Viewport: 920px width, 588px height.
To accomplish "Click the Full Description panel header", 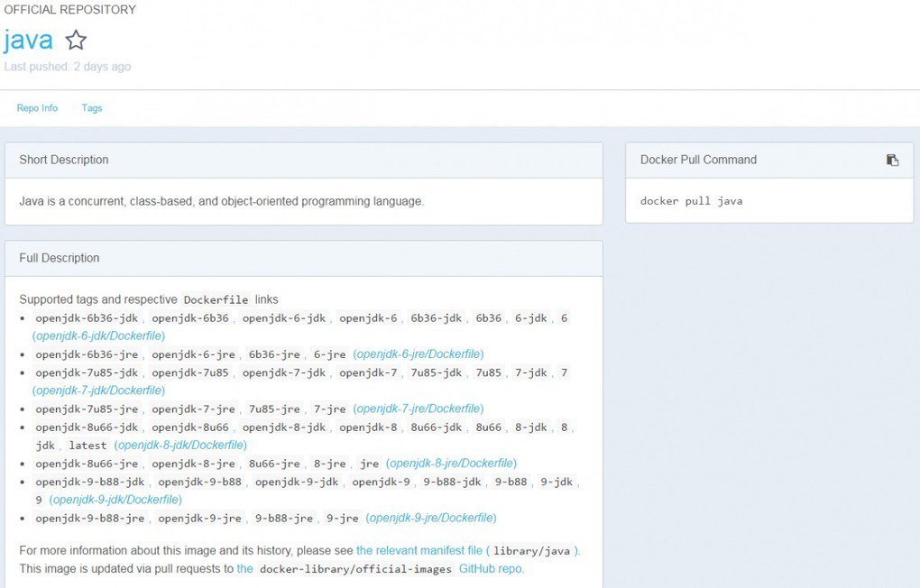I will point(59,258).
